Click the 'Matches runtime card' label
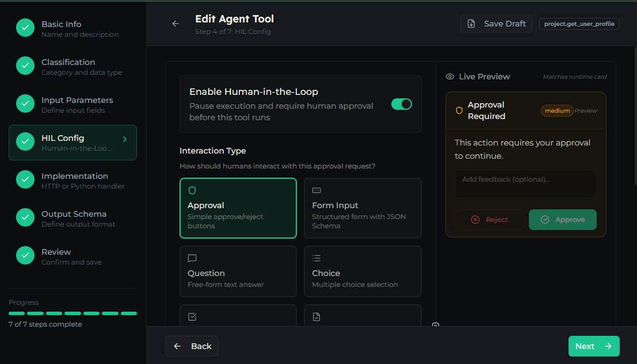The image size is (637, 364). pos(574,76)
